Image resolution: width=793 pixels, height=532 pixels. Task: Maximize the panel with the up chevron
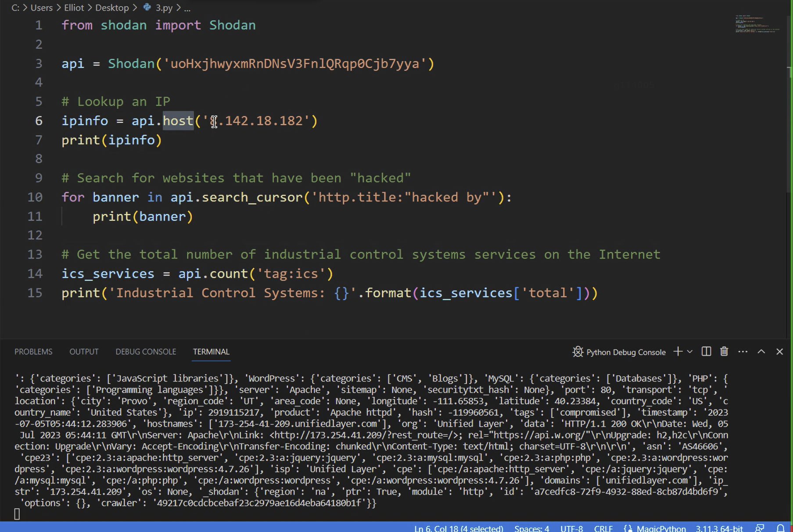click(761, 352)
